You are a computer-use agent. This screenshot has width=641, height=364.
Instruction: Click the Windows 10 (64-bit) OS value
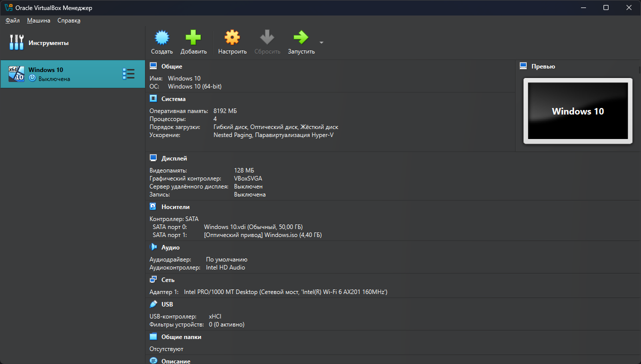click(x=194, y=86)
